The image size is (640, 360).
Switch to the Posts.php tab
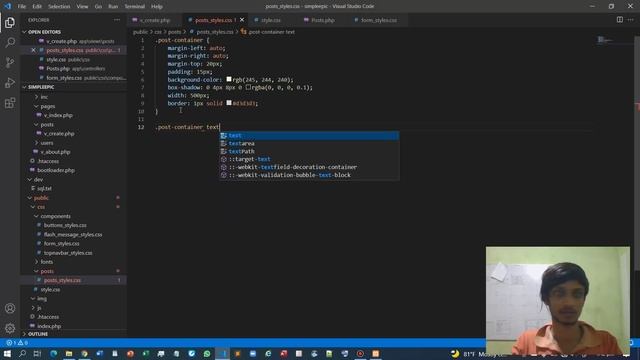pyautogui.click(x=322, y=20)
